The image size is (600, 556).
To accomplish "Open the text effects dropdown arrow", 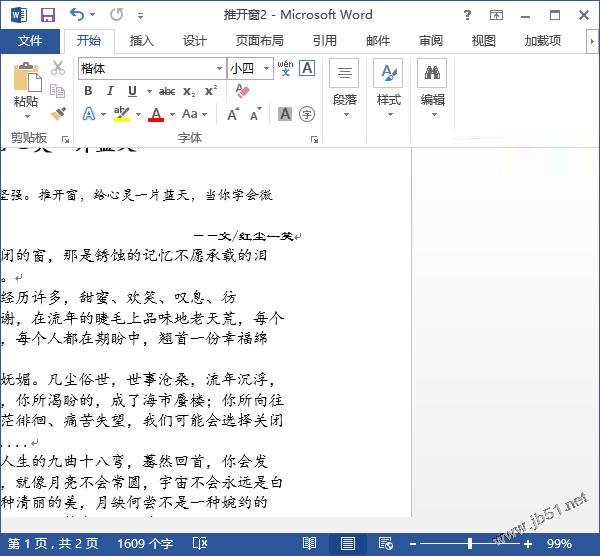I will (103, 114).
